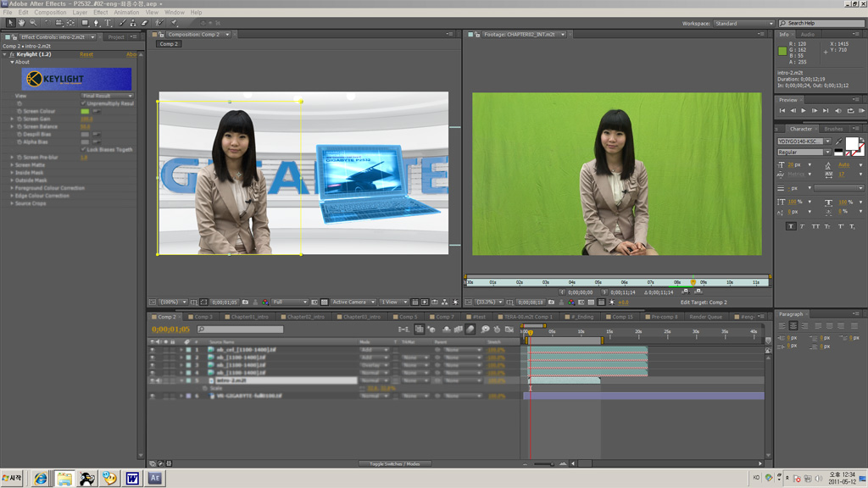The width and height of the screenshot is (868, 488).
Task: Click Toggle Switches / Modes button
Action: [395, 463]
